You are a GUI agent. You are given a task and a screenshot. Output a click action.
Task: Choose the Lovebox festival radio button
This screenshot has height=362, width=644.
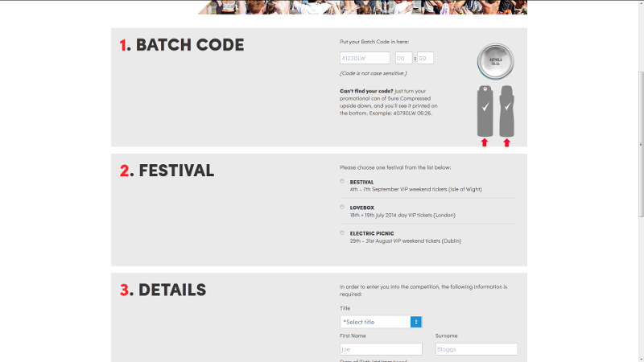(x=342, y=208)
